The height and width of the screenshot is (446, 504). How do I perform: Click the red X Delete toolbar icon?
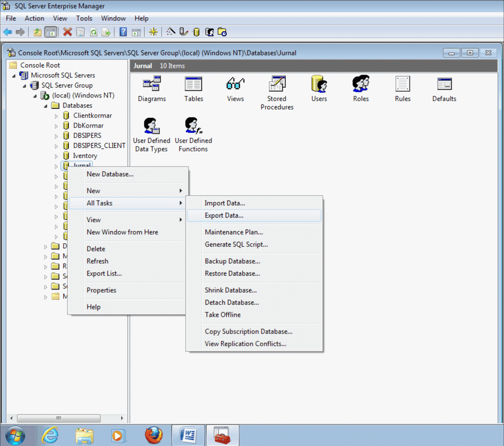pos(67,32)
